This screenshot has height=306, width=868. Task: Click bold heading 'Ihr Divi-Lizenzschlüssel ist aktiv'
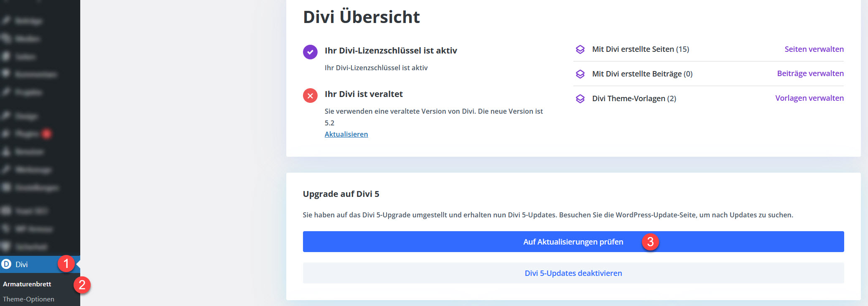(391, 51)
